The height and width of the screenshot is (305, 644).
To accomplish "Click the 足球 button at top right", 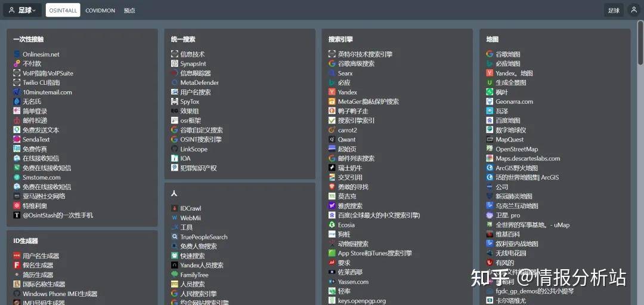I will pyautogui.click(x=614, y=10).
